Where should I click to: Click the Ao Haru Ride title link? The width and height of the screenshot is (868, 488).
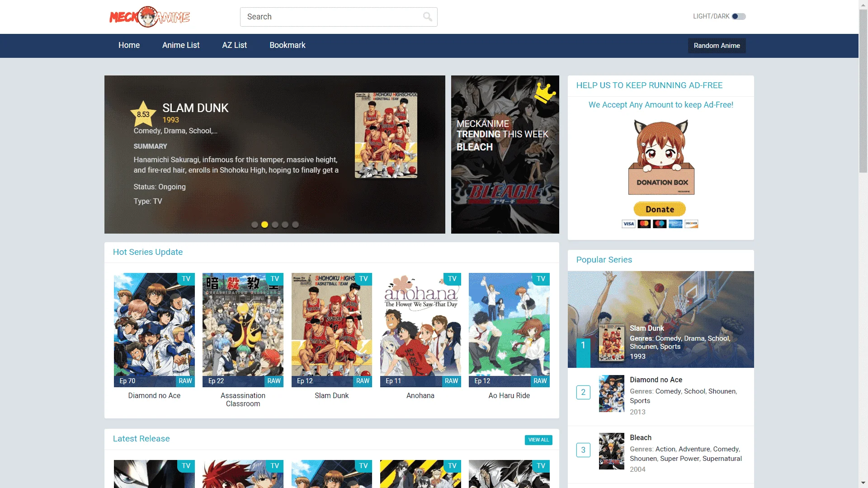[509, 395]
